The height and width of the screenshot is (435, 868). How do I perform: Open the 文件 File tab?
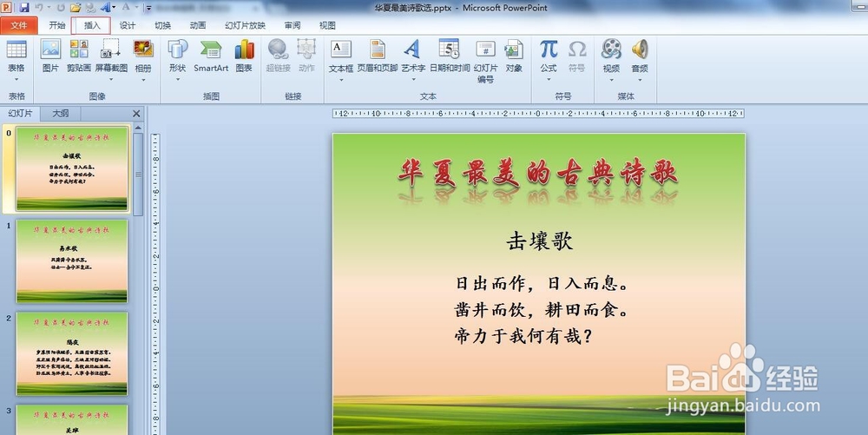point(19,25)
